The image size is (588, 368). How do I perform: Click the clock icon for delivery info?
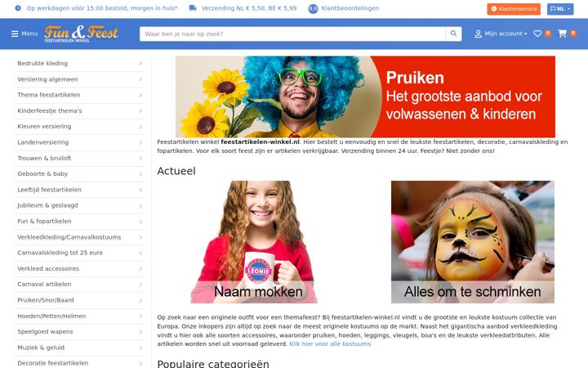(18, 8)
